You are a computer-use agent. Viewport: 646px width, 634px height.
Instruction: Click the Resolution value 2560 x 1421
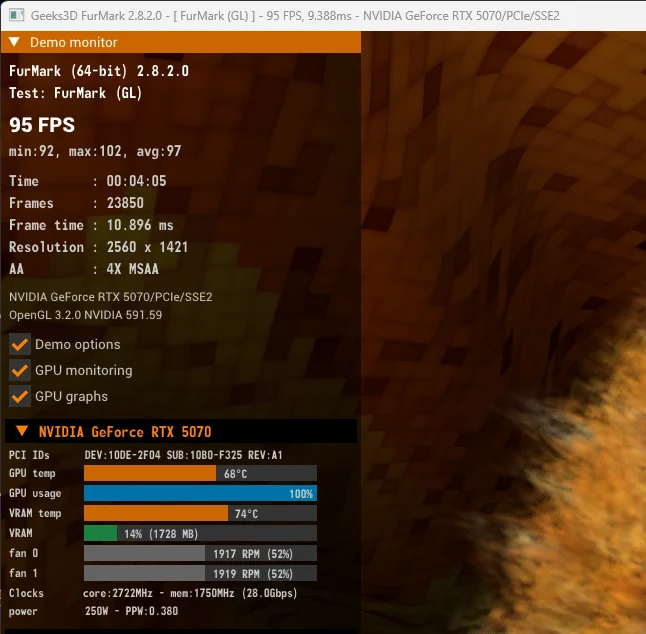click(147, 247)
